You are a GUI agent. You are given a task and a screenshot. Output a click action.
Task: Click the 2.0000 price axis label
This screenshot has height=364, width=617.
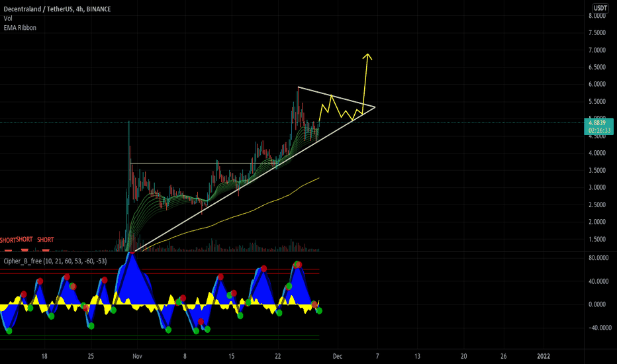coord(597,222)
